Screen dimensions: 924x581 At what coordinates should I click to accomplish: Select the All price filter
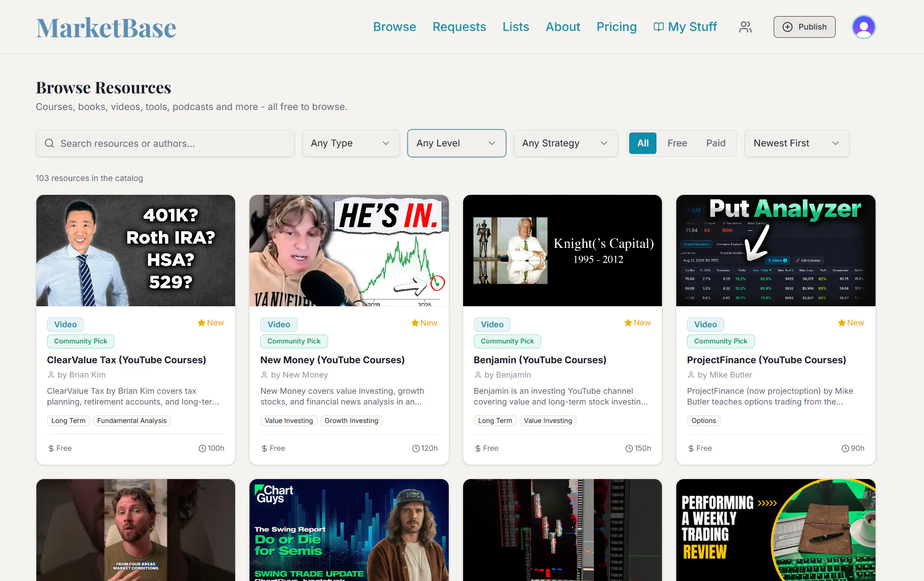tap(643, 143)
